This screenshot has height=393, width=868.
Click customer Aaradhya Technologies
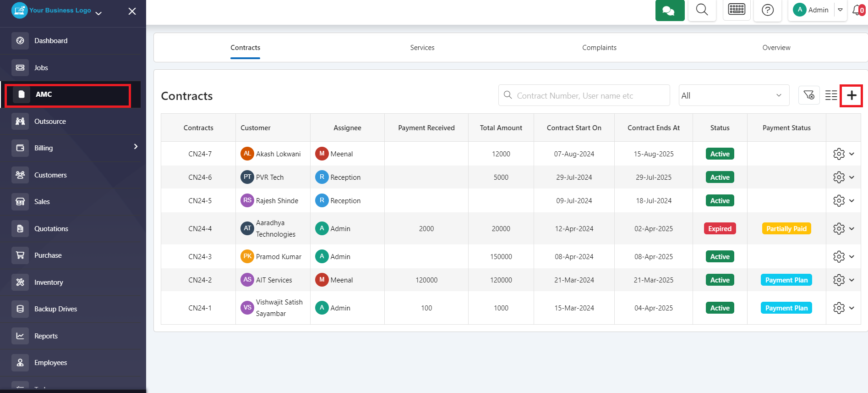click(276, 229)
